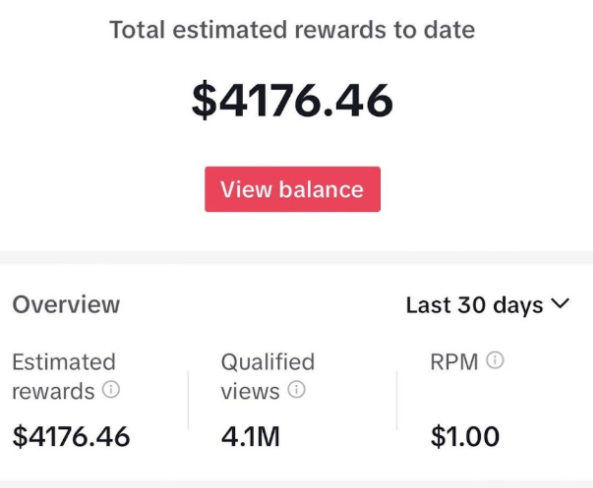Screen dimensions: 593x488
Task: Click divider between Qualified views and RPM
Action: [397, 400]
